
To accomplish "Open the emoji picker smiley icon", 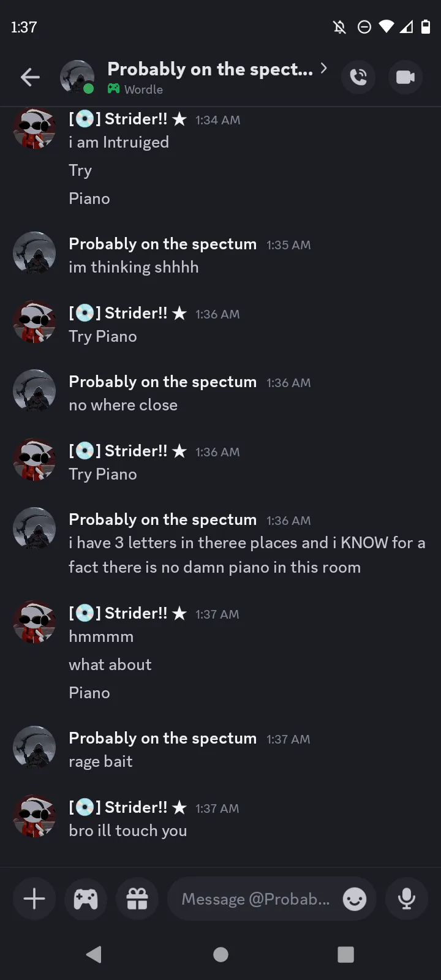I will [x=355, y=899].
